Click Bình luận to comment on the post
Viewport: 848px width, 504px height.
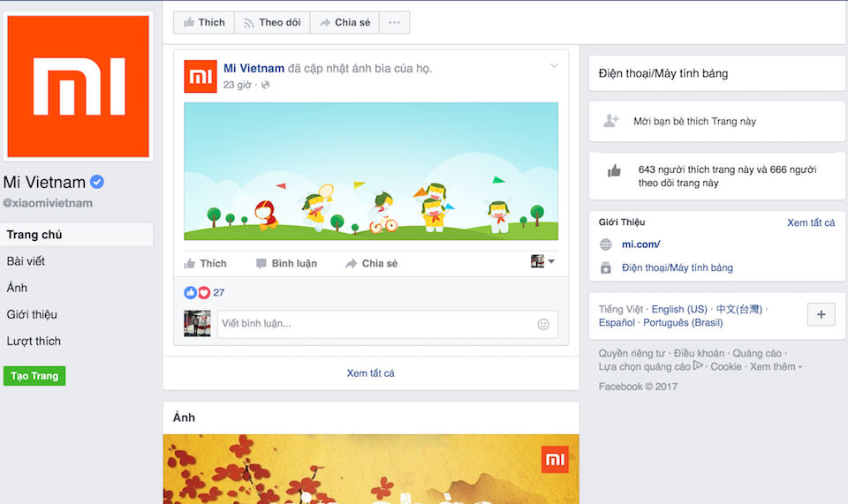click(x=286, y=264)
